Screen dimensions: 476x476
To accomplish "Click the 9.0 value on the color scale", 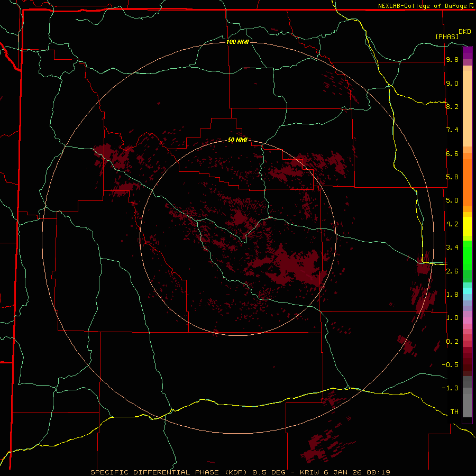I will pyautogui.click(x=452, y=83).
